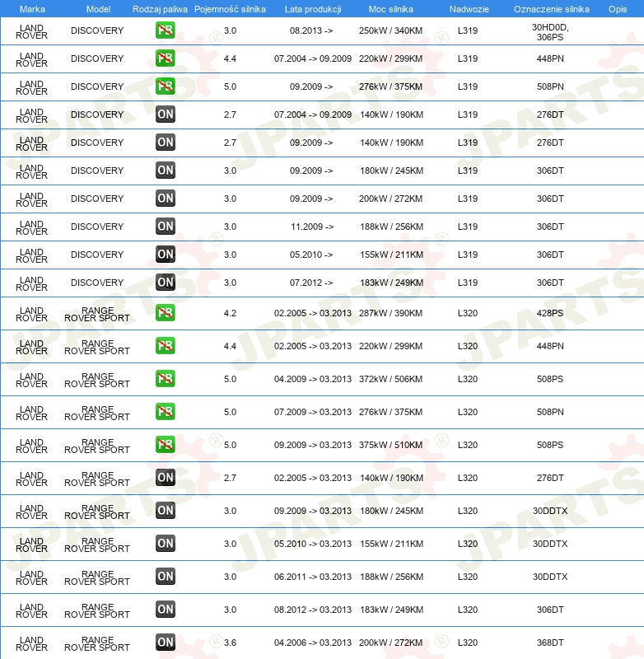Image resolution: width=644 pixels, height=659 pixels.
Task: Click the ON icon for Range Rover Sport 3.6
Action: point(165,643)
